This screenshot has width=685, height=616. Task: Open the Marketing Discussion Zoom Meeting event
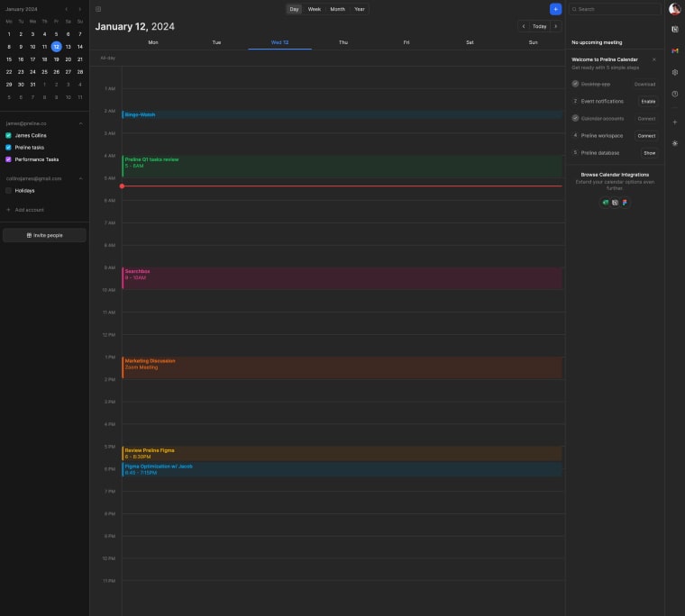point(342,367)
